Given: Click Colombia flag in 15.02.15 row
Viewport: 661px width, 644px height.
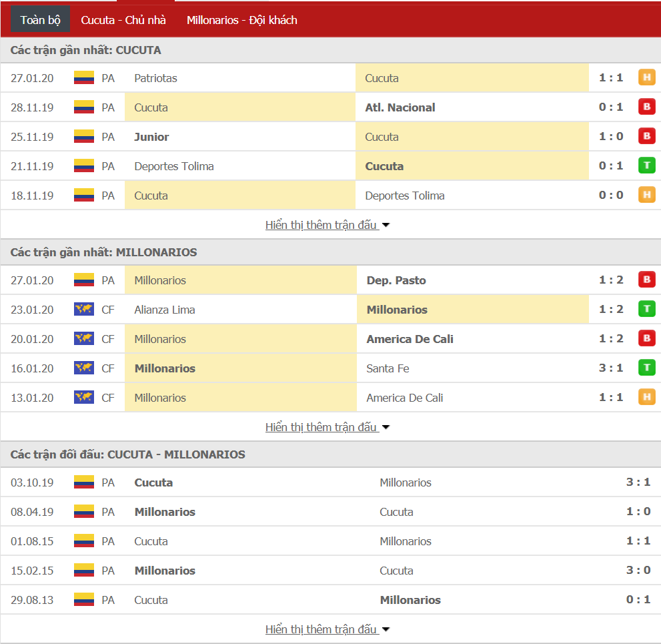Looking at the screenshot, I should point(84,570).
